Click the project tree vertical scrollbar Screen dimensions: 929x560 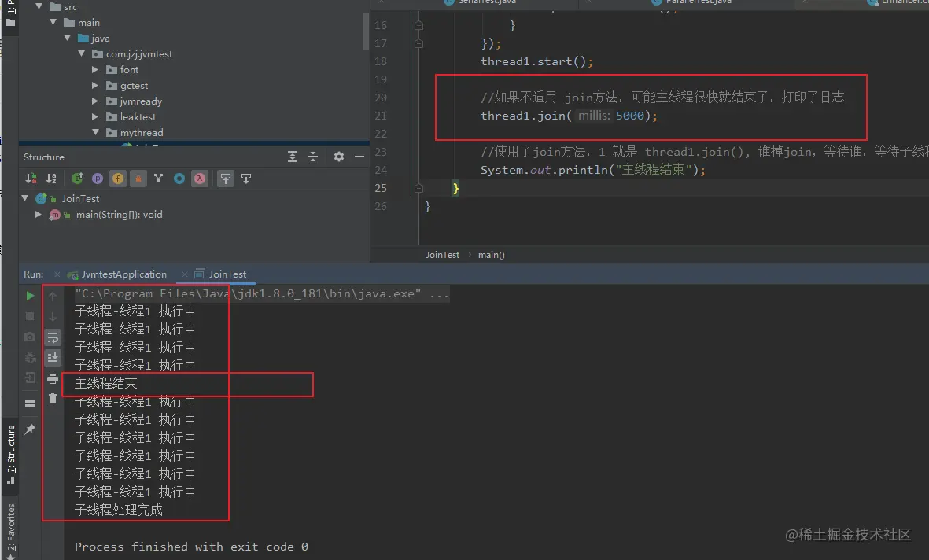click(x=366, y=32)
